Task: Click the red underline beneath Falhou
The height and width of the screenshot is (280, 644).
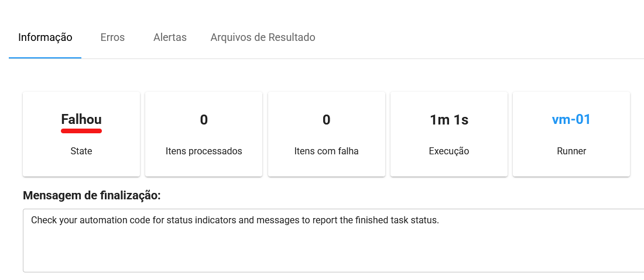Action: [81, 131]
